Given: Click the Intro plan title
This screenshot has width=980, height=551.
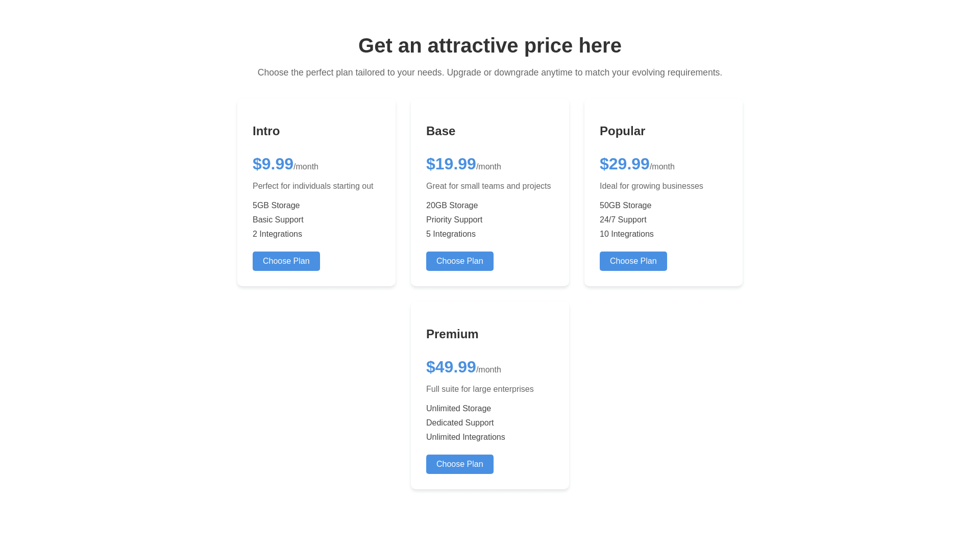Looking at the screenshot, I should tap(266, 131).
